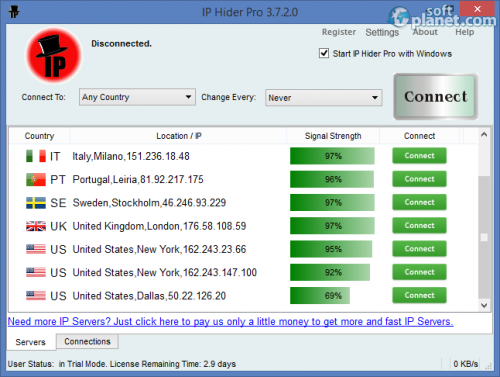Sort by the Signal Strength column header
500x377 pixels.
pyautogui.click(x=333, y=136)
